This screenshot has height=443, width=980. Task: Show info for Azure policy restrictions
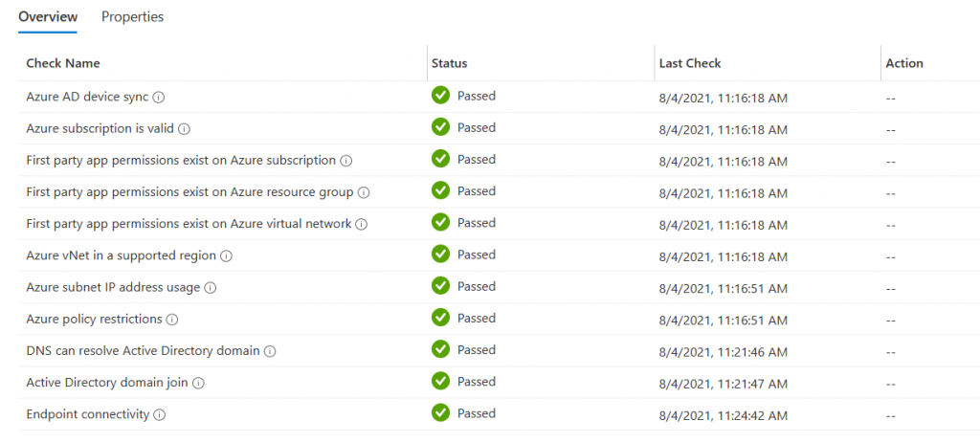(172, 320)
